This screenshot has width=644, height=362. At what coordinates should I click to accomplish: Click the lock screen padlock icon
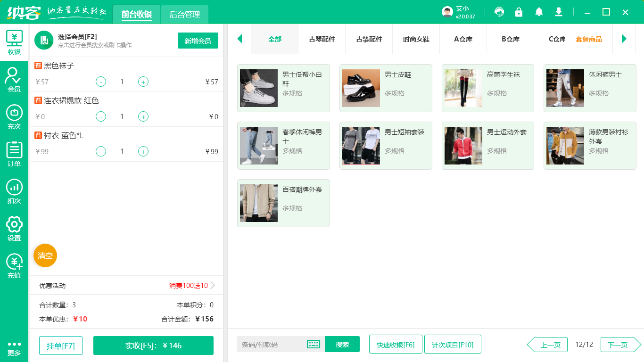519,12
